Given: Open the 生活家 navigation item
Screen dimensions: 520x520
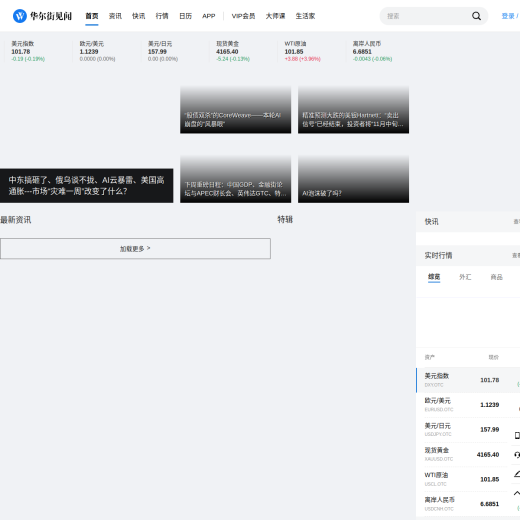Looking at the screenshot, I should point(305,16).
